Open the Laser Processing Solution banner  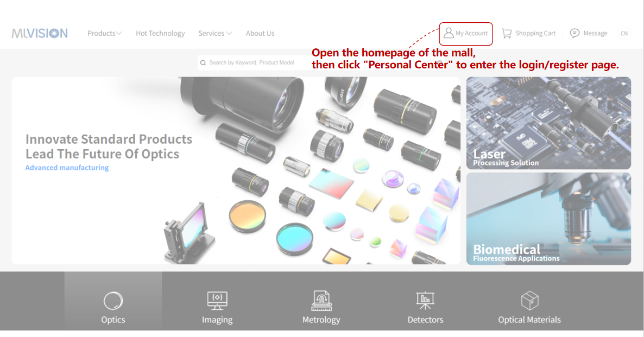[548, 123]
